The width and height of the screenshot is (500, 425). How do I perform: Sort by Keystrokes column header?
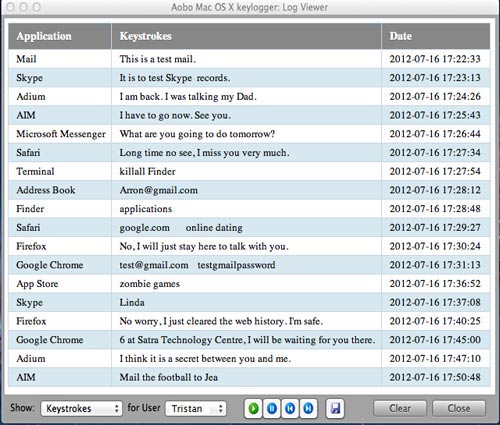(x=246, y=36)
